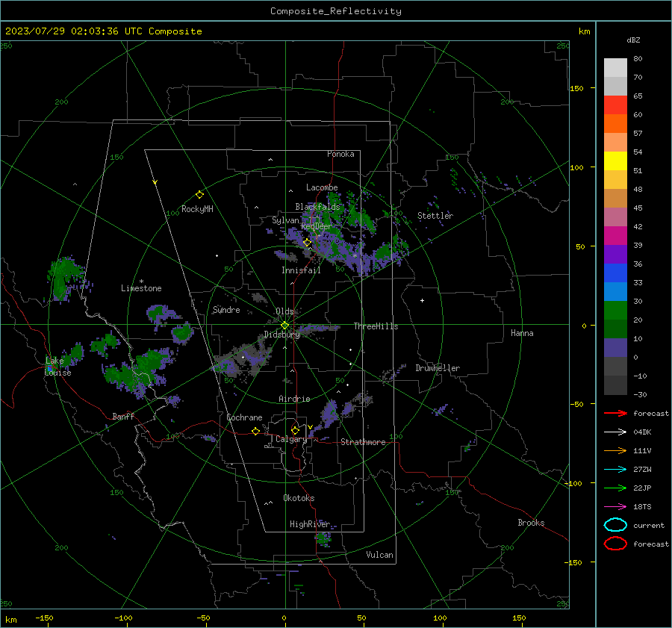
Task: Select yellow diamond marker above Calgary label
Action: tap(295, 430)
